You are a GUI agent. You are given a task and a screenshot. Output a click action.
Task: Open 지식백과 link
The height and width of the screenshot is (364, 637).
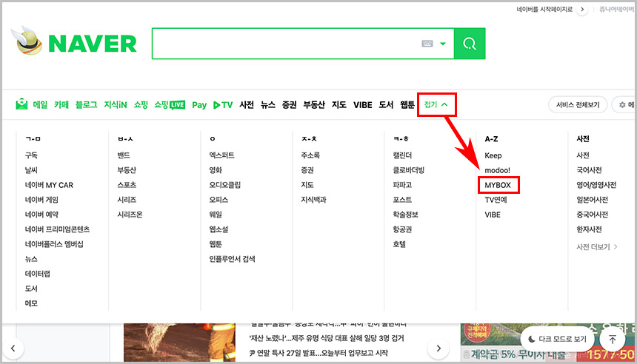coord(313,200)
